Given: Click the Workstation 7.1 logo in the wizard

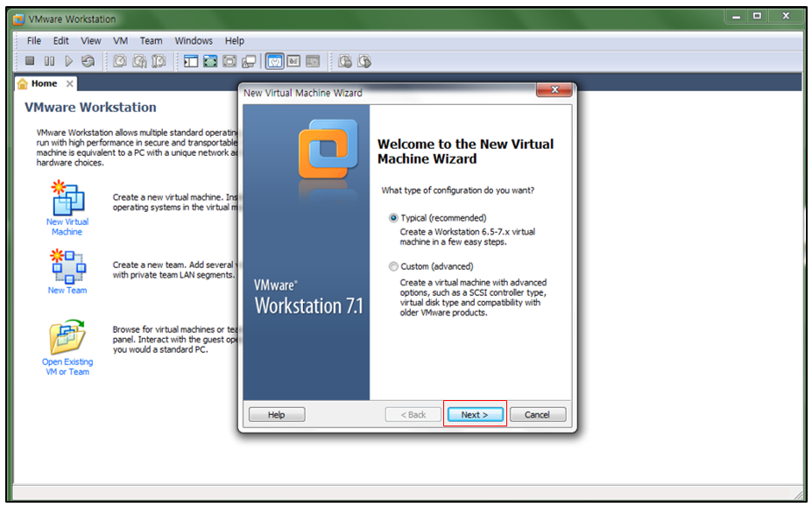Looking at the screenshot, I should click(308, 297).
